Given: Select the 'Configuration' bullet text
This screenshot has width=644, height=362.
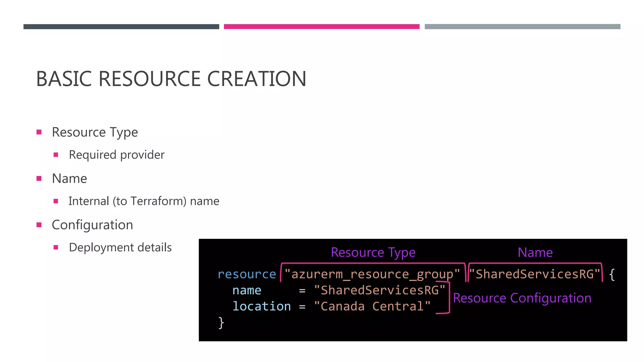Looking at the screenshot, I should 92,225.
